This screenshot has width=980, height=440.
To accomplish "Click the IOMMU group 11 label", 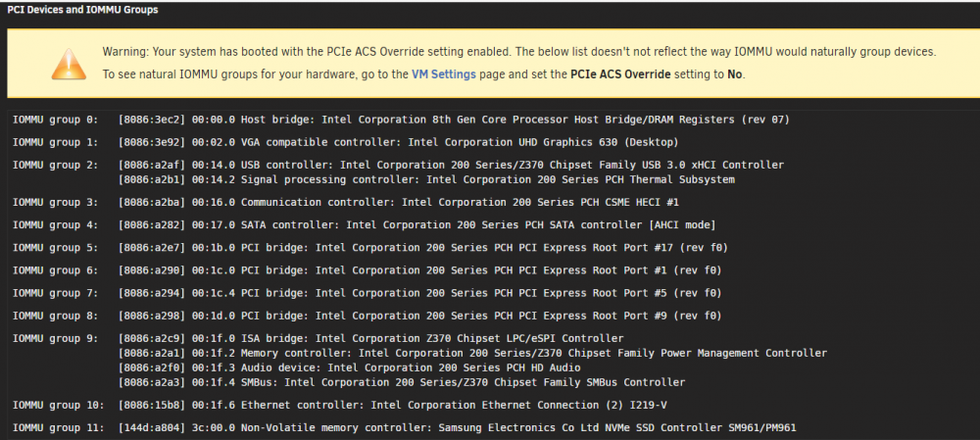I will [x=59, y=428].
